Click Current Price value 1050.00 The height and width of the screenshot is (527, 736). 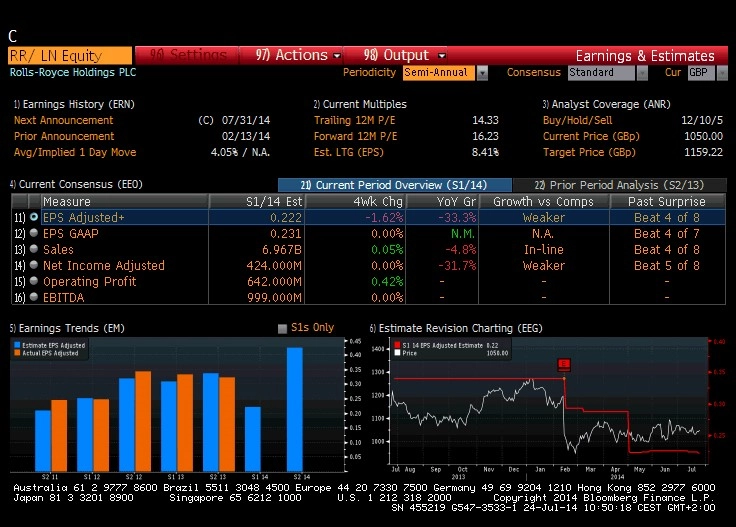pos(703,136)
